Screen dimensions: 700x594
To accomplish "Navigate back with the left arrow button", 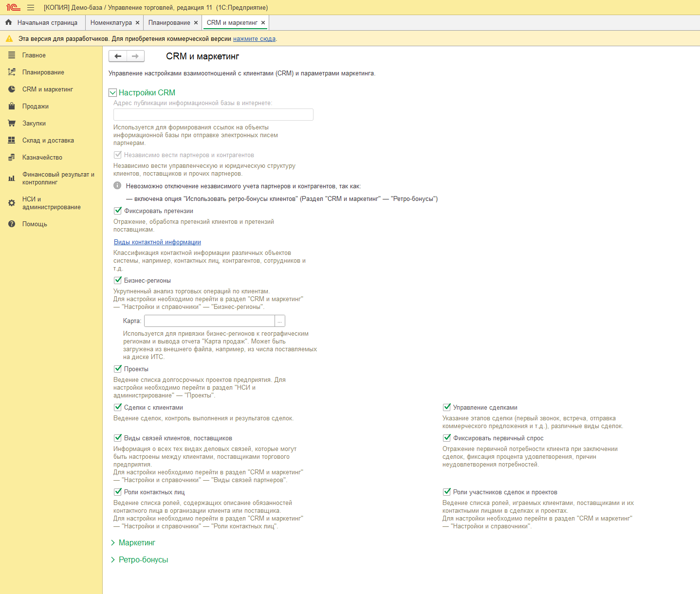I will click(118, 56).
